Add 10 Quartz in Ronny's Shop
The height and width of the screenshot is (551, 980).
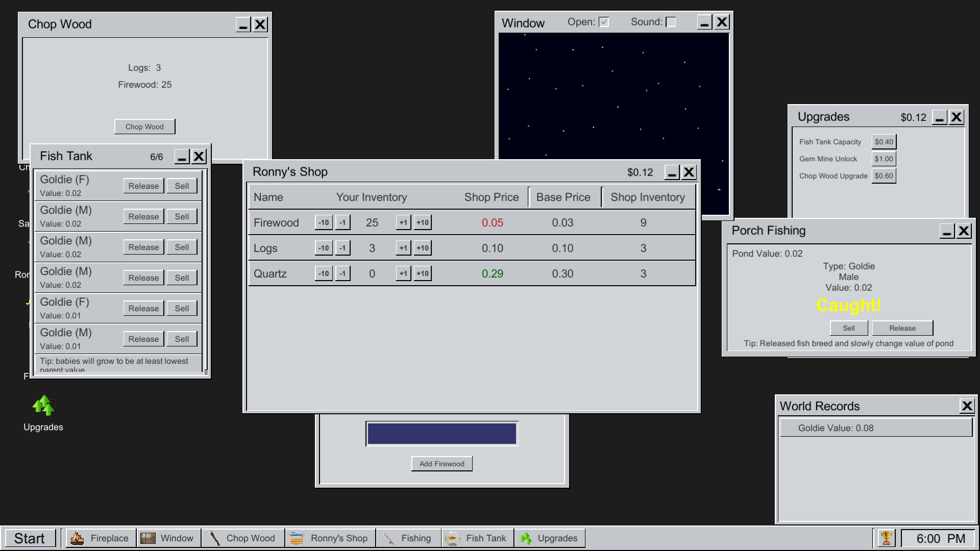423,273
